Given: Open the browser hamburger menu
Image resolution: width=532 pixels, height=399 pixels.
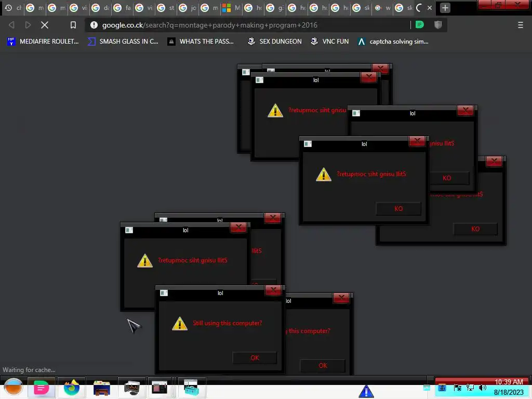Looking at the screenshot, I should [521, 25].
